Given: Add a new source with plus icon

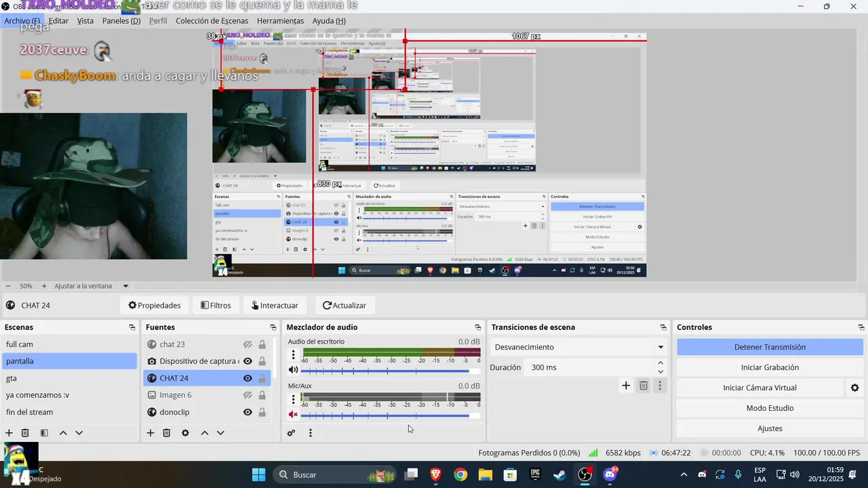Looking at the screenshot, I should click(151, 433).
